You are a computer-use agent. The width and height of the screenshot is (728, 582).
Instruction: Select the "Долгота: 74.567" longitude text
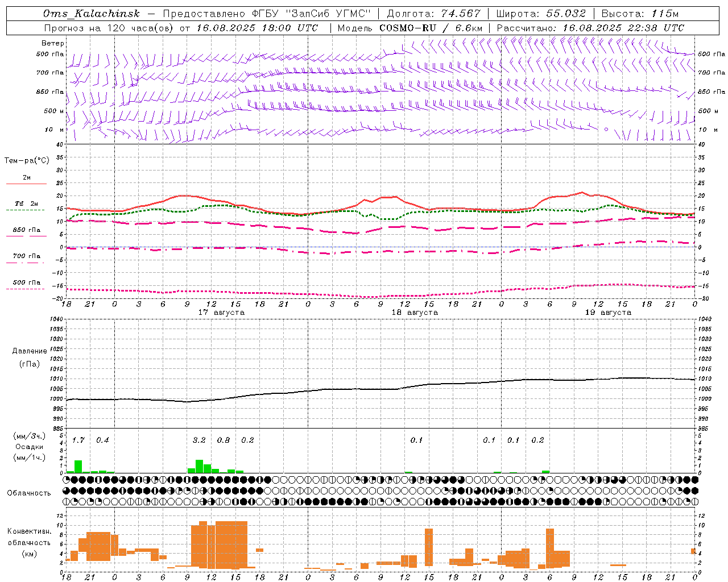[x=434, y=14]
